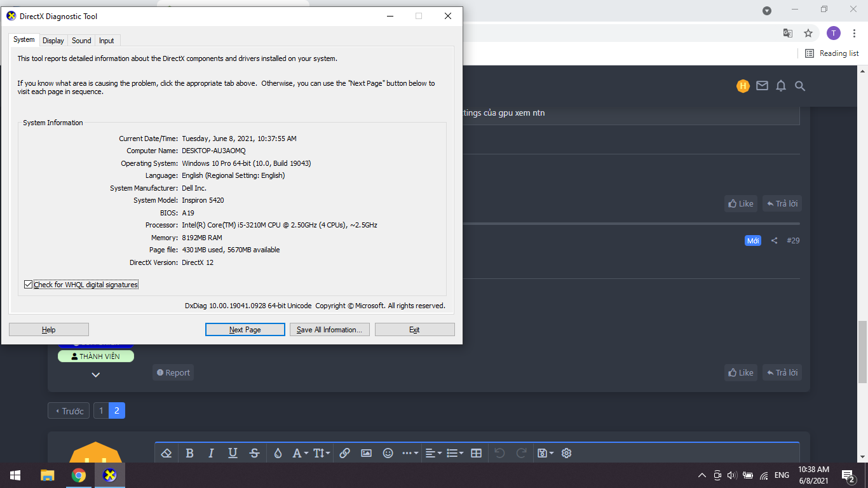868x488 pixels.
Task: Open the forum inbox envelope icon
Action: click(762, 86)
